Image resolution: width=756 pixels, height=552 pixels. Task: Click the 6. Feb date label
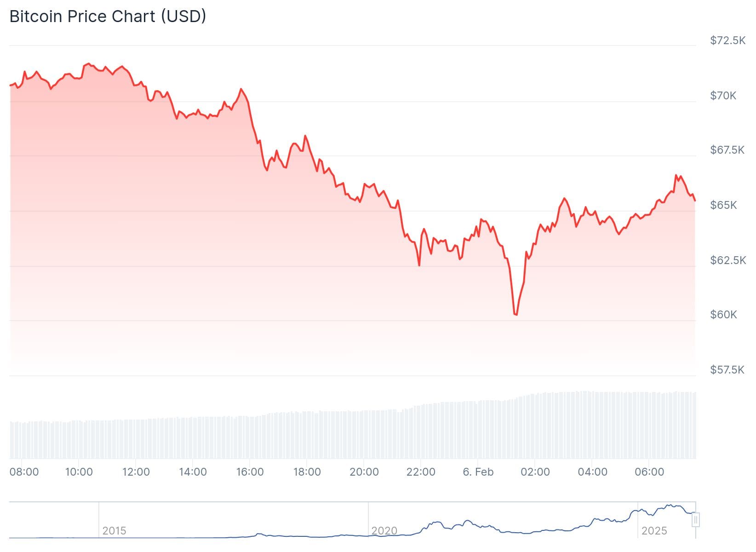pos(478,472)
